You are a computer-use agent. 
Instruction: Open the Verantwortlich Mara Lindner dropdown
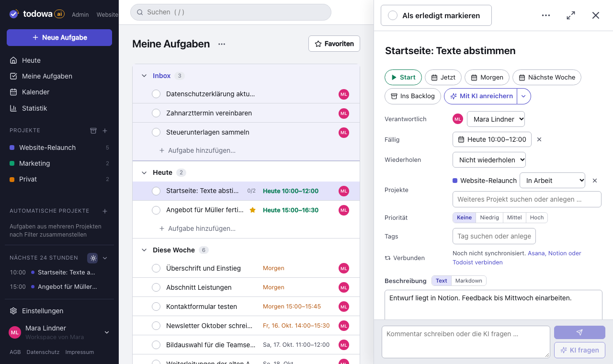496,119
